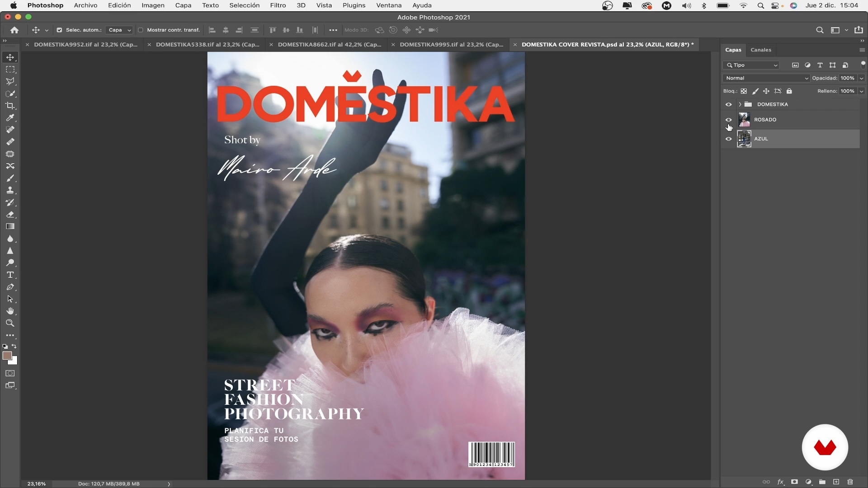Pick the Crop tool
The height and width of the screenshot is (488, 868).
point(10,106)
